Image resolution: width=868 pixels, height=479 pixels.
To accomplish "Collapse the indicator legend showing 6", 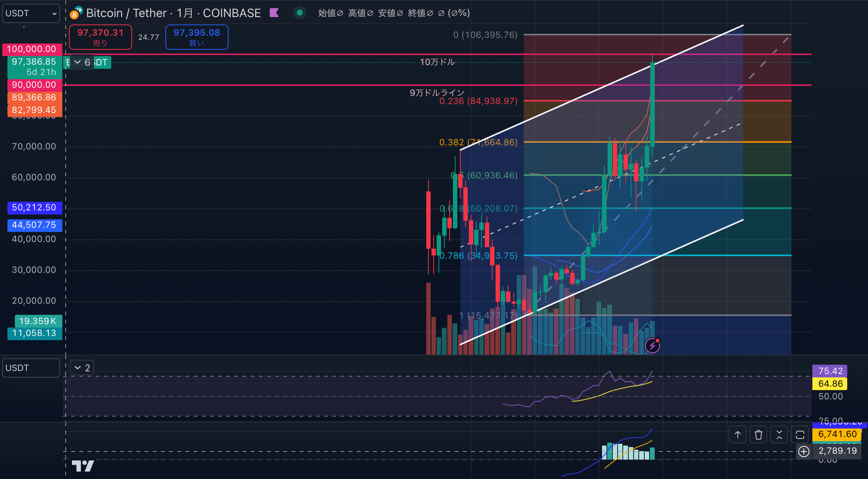I will 82,62.
